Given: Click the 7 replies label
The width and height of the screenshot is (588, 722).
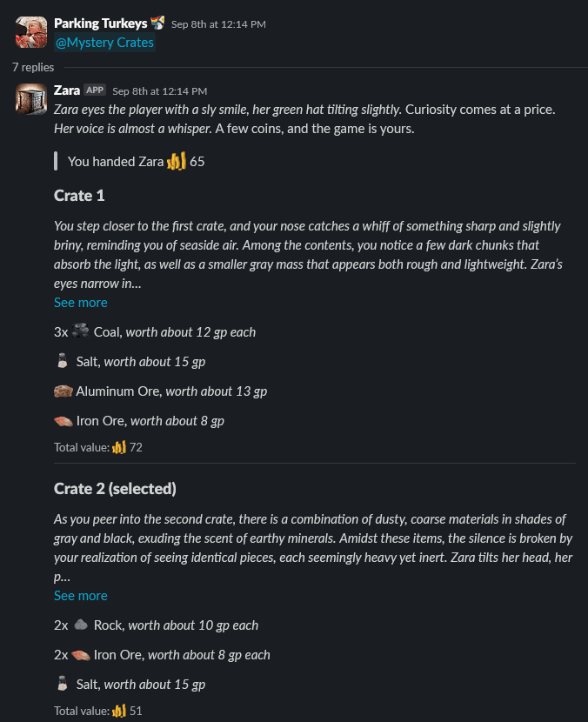Looking at the screenshot, I should 33,67.
